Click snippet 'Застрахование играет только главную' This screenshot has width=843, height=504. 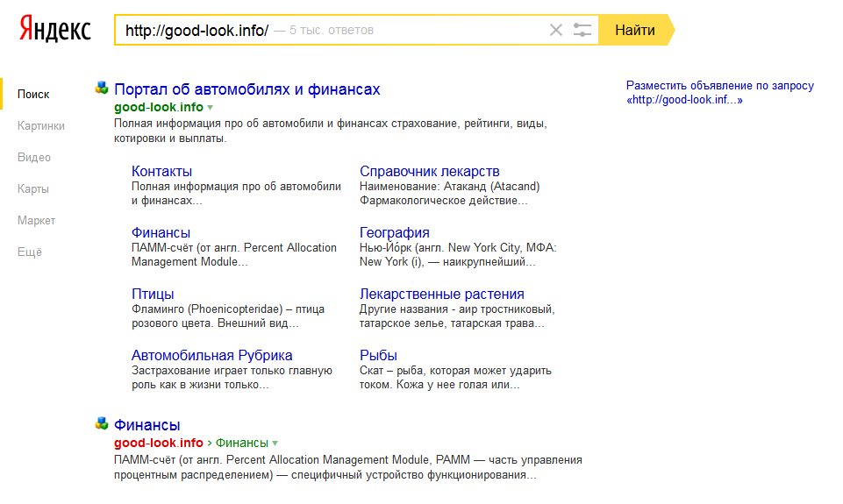pyautogui.click(x=232, y=370)
